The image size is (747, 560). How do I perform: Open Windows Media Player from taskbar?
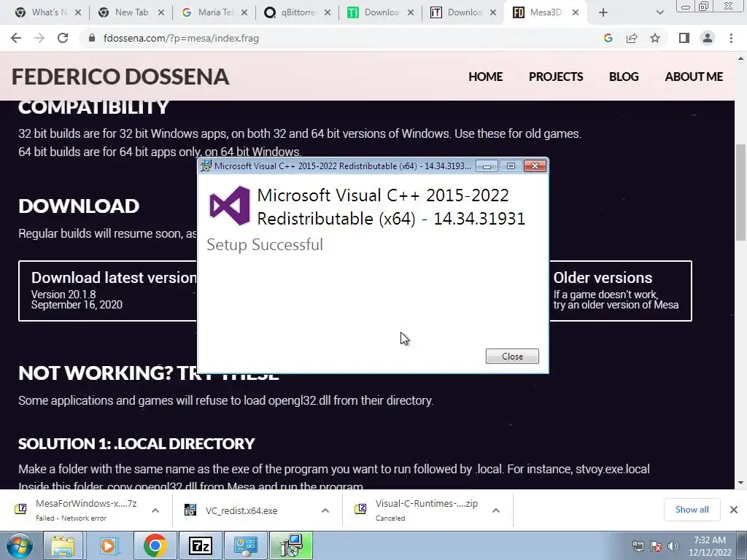click(108, 545)
